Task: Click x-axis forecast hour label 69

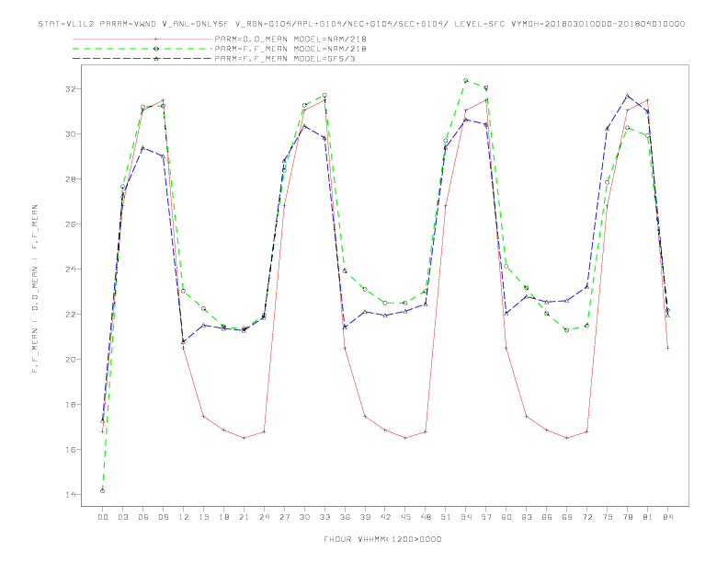Action: (567, 517)
